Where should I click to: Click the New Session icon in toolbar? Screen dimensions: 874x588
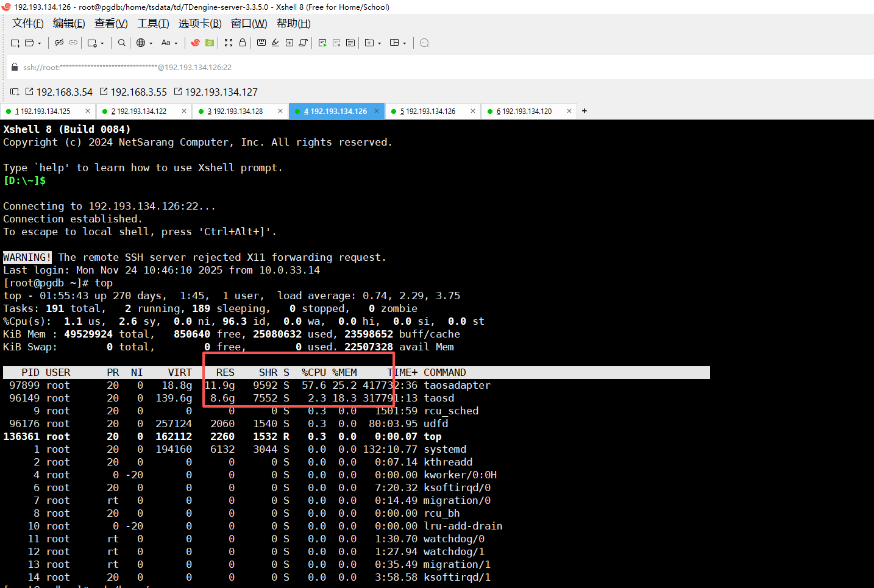[x=15, y=43]
